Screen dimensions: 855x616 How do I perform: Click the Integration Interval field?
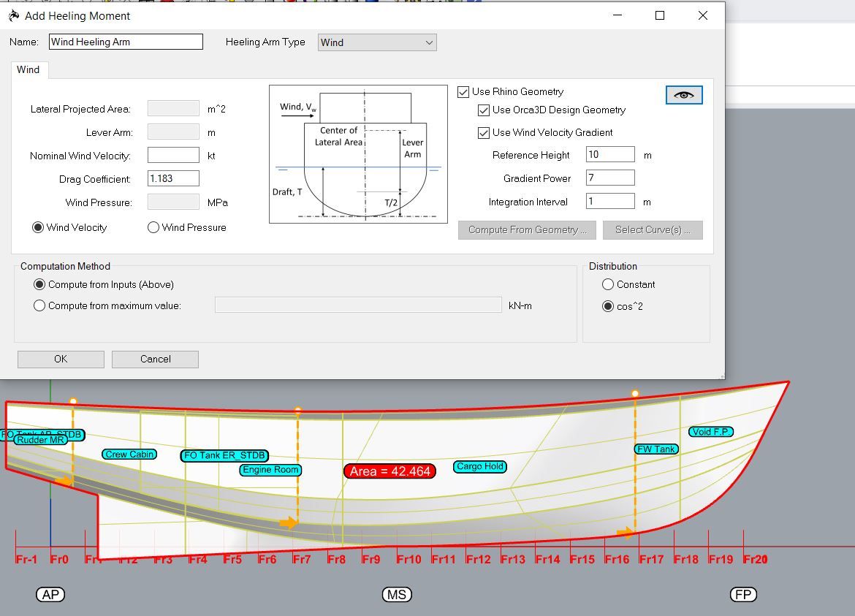(x=611, y=201)
